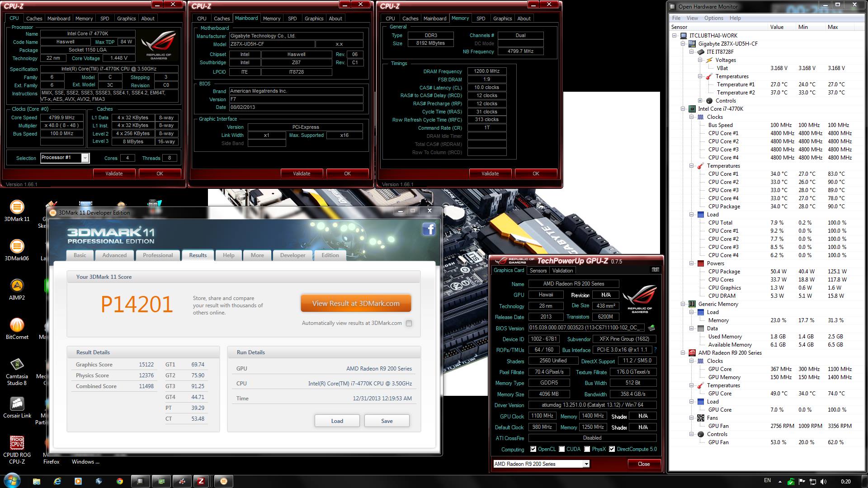Click the BIOS save chip icon in GPU-Z

tap(651, 328)
